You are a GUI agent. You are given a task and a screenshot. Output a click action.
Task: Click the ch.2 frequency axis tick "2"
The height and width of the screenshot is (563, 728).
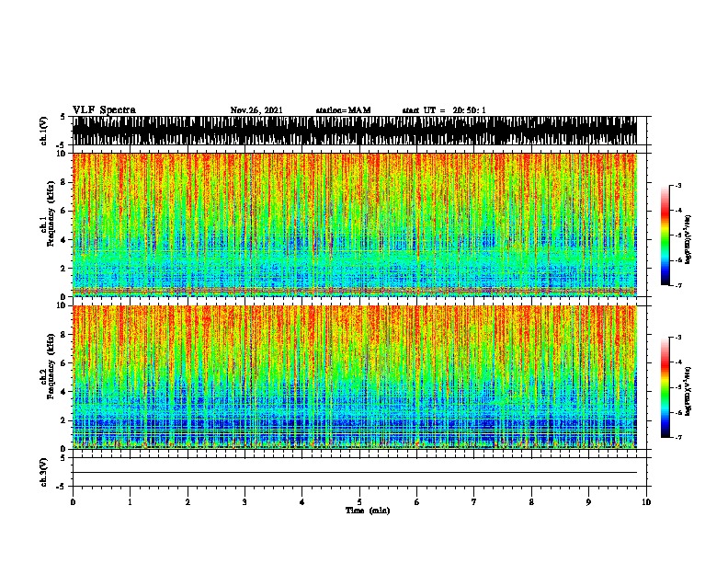pos(64,420)
